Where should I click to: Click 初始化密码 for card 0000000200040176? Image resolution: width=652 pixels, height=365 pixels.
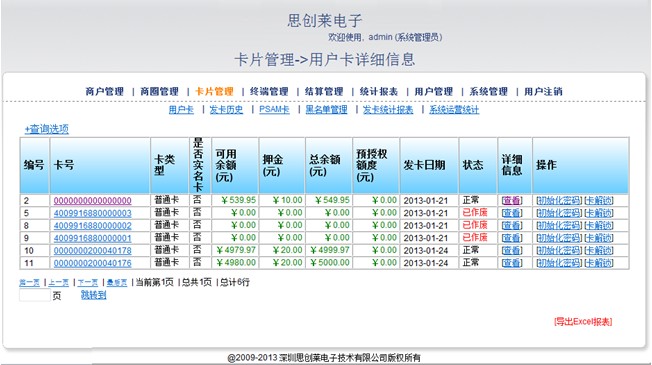559,263
